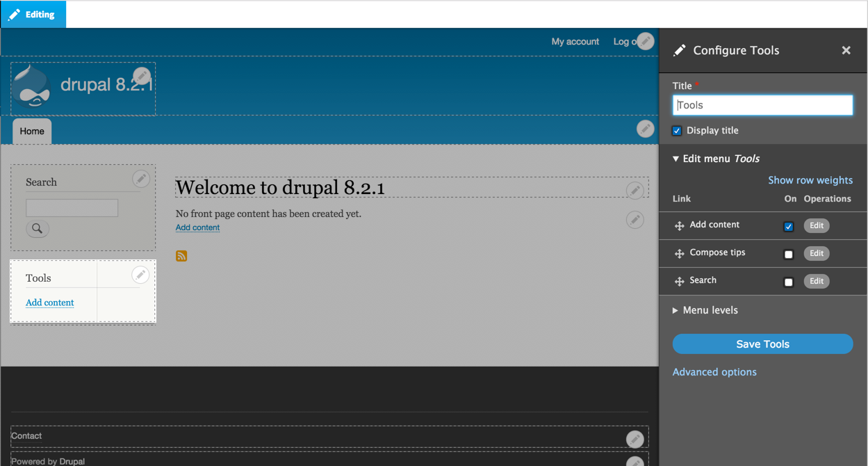Click the Tools block's pencil edit icon

140,275
